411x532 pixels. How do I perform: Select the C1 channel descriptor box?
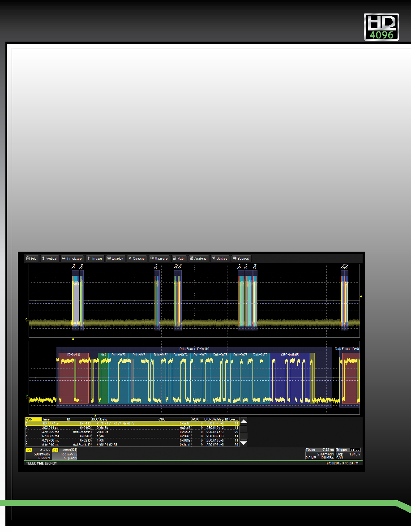coord(39,454)
